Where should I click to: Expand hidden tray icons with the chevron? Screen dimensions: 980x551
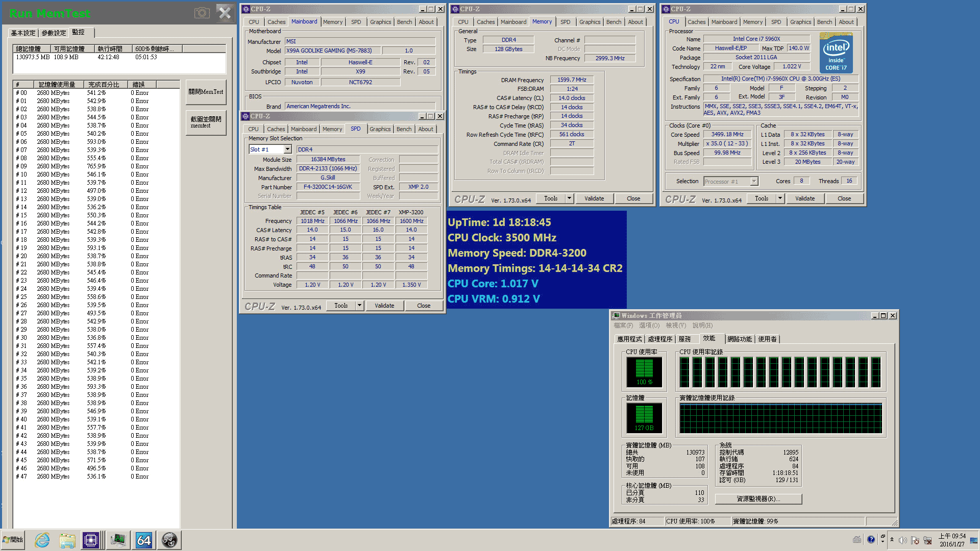click(x=892, y=539)
